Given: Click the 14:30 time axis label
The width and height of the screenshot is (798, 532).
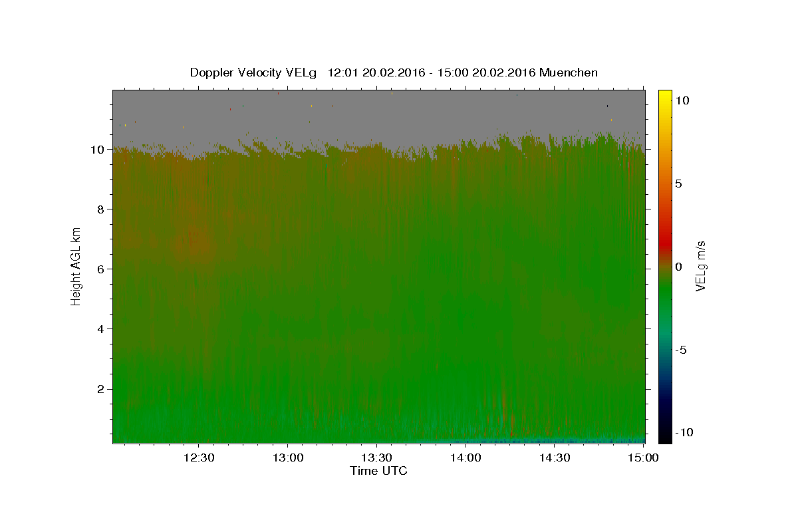Looking at the screenshot, I should tap(554, 458).
